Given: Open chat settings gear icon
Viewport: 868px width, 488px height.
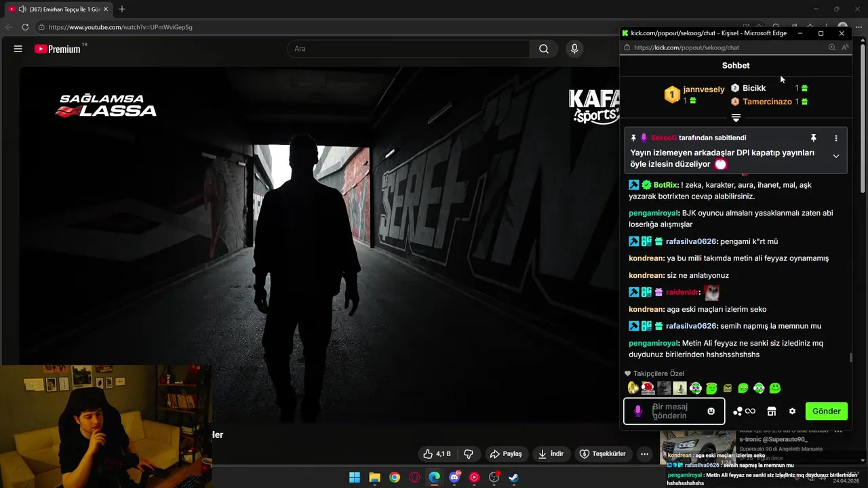Looking at the screenshot, I should click(792, 411).
